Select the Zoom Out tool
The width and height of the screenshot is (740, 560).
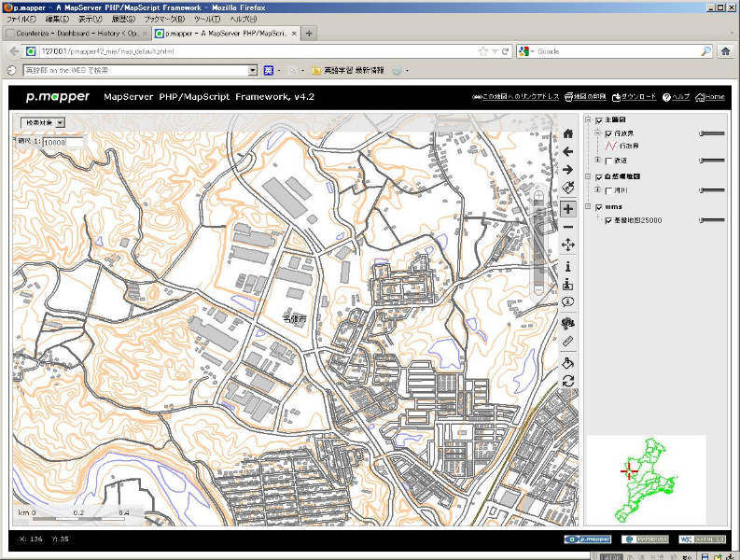567,227
